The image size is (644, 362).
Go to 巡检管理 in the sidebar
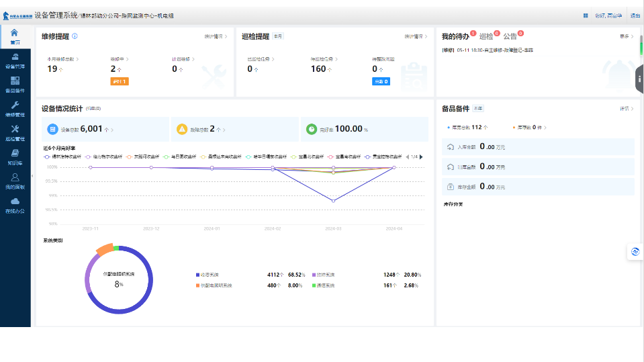pos(15,133)
